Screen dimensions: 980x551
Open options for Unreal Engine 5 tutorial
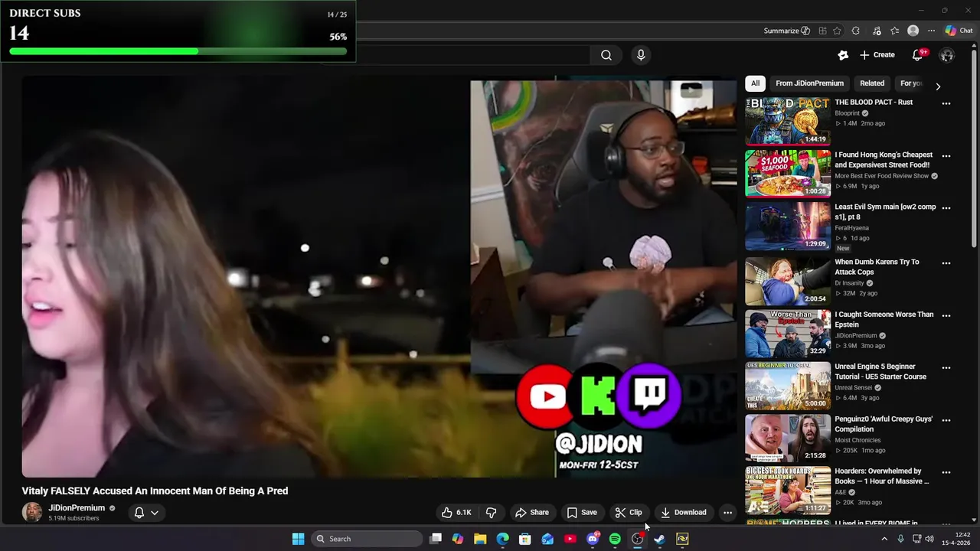(x=946, y=367)
